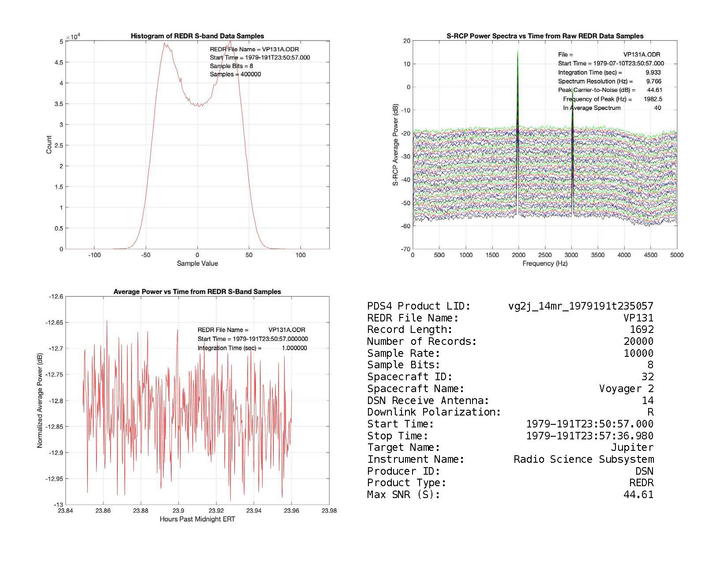The width and height of the screenshot is (728, 563).
Task: Click the 'Count' y-axis label on histogram
Action: [x=49, y=145]
